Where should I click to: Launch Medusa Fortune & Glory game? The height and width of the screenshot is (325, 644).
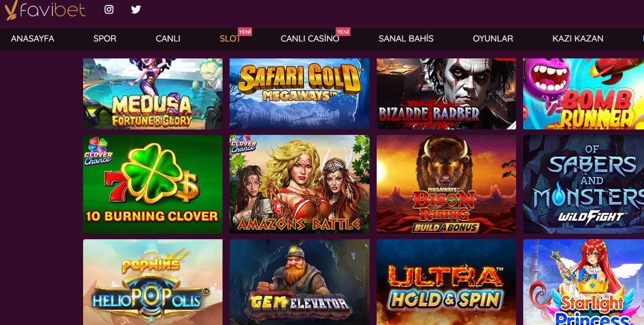click(153, 94)
